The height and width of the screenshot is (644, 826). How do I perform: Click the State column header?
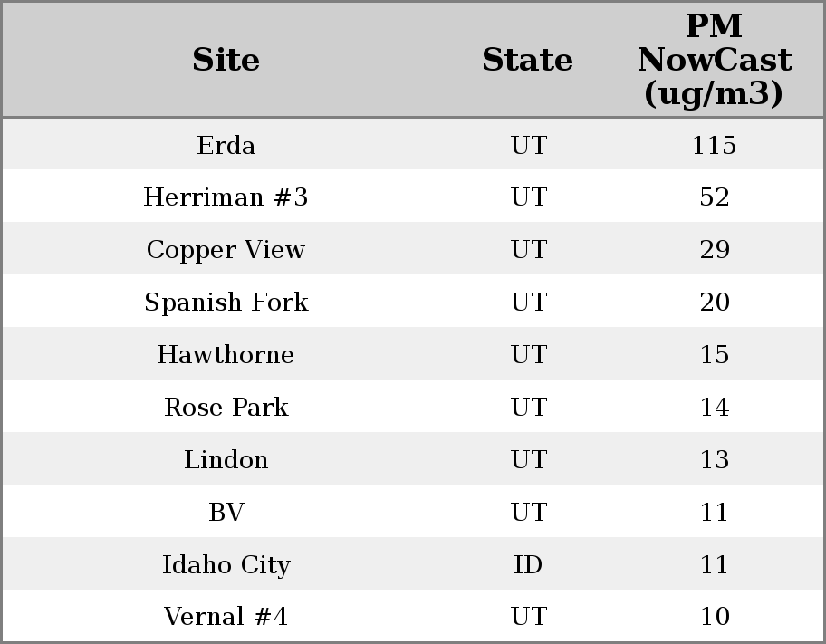click(527, 60)
